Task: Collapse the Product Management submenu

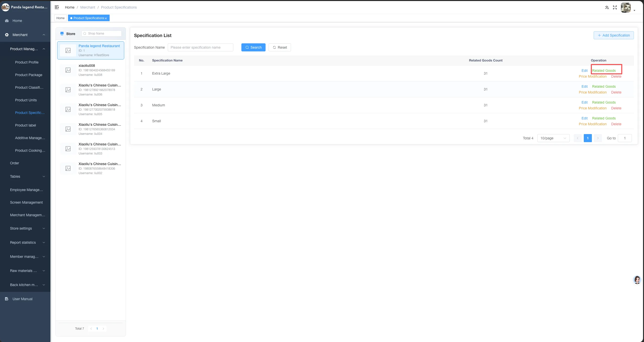Action: coord(44,49)
